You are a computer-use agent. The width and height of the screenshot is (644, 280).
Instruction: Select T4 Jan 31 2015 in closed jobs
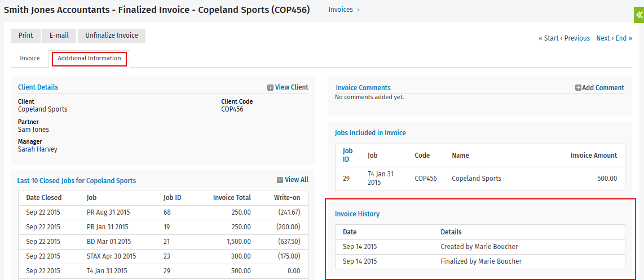pos(163,271)
